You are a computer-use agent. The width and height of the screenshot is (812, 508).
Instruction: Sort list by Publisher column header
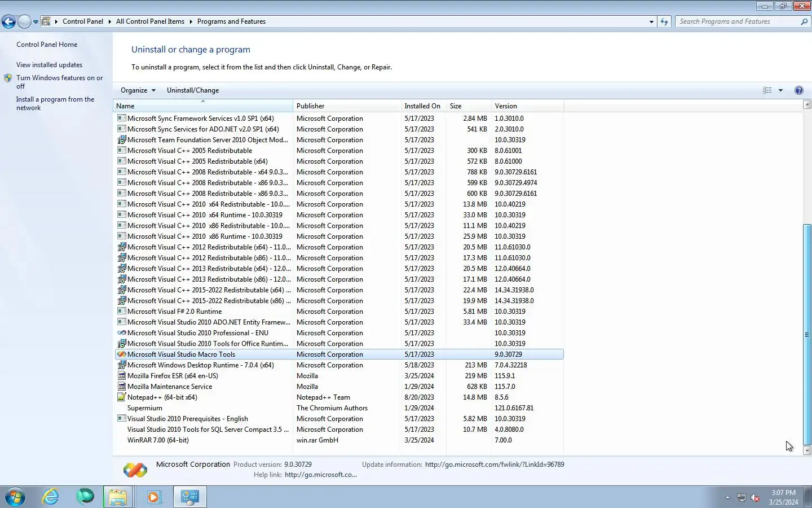coord(347,106)
